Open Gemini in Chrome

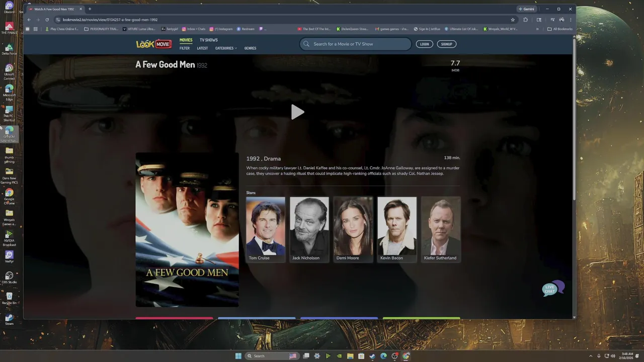pos(526,9)
